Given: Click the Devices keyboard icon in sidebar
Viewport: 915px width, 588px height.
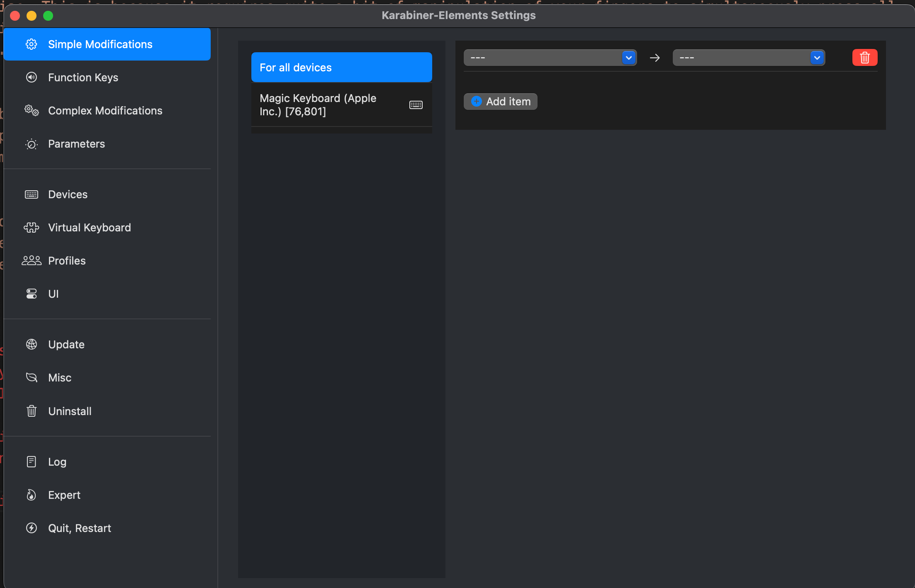Looking at the screenshot, I should pyautogui.click(x=32, y=194).
